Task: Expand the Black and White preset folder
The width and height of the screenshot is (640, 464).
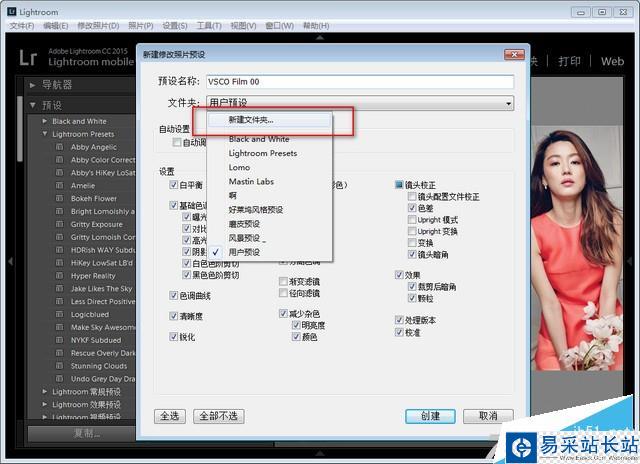Action: [44, 121]
